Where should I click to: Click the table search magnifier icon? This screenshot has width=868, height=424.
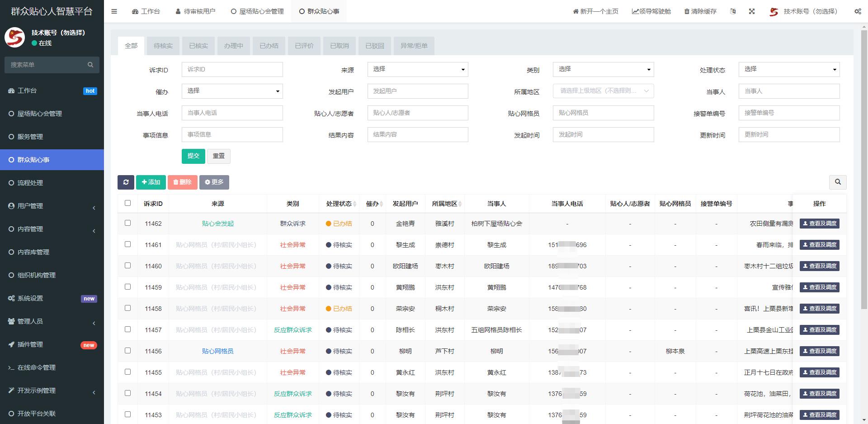(x=838, y=182)
